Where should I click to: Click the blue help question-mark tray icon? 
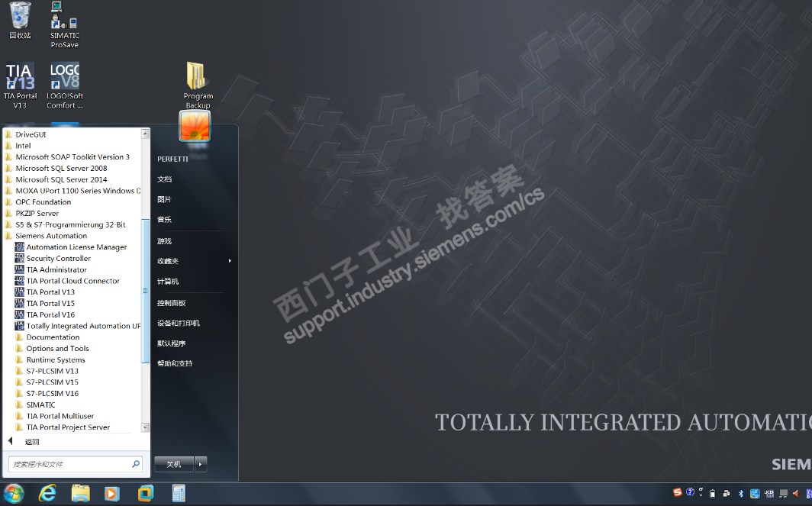coord(690,492)
